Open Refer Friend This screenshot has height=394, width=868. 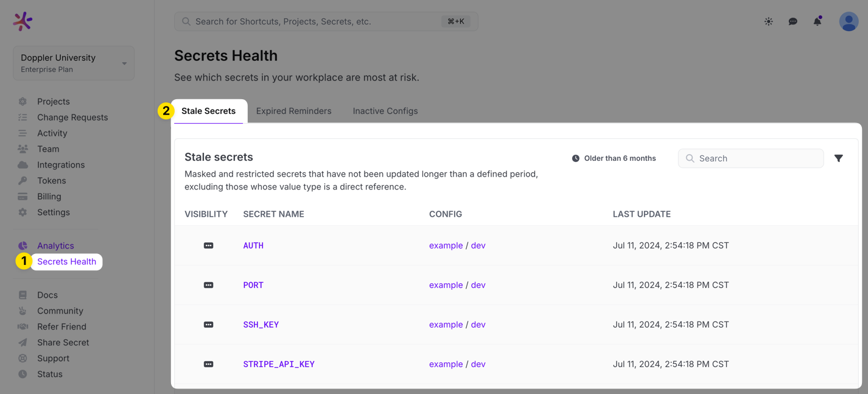point(61,327)
